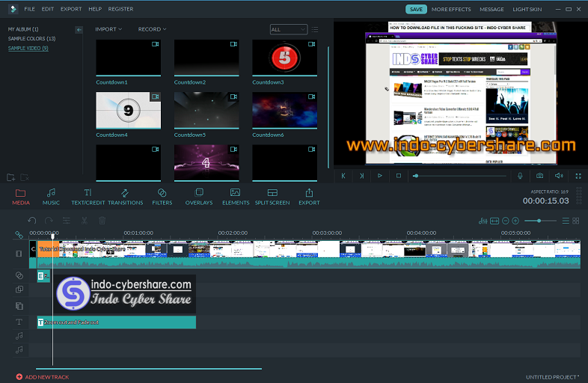Play the preview video

(380, 176)
